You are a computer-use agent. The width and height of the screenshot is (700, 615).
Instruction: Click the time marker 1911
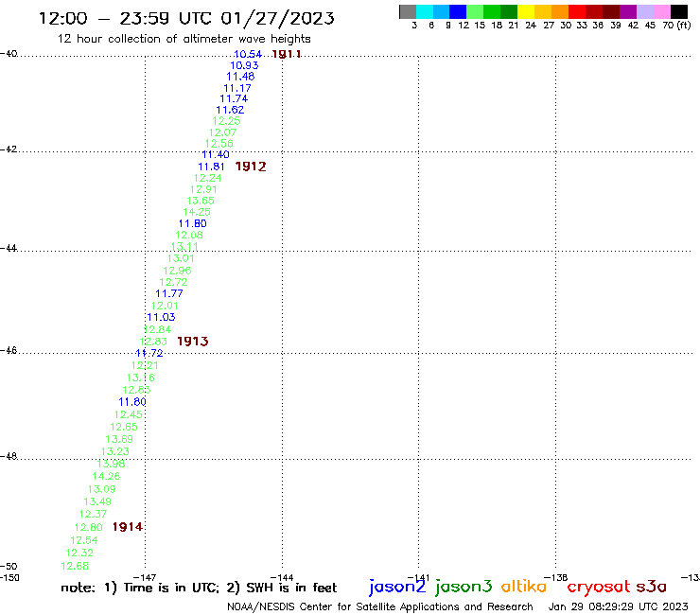pos(287,54)
